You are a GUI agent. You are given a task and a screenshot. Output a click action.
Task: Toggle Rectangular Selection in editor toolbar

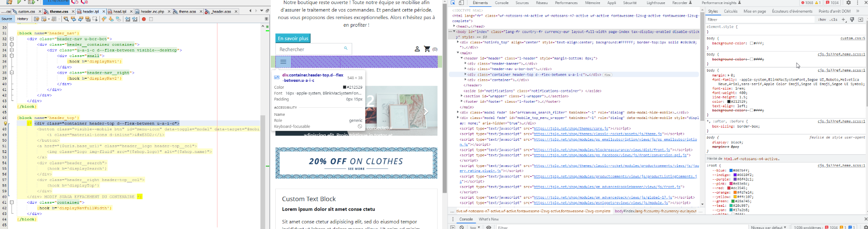click(x=95, y=19)
